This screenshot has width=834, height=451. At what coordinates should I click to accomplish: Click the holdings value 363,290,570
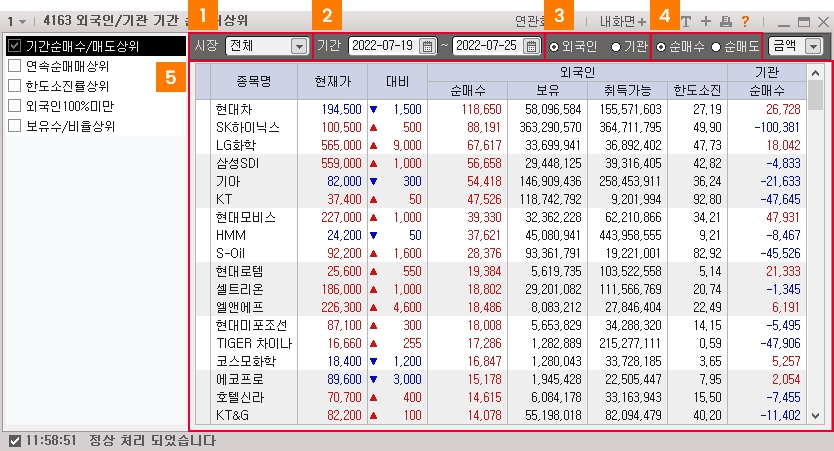point(551,128)
